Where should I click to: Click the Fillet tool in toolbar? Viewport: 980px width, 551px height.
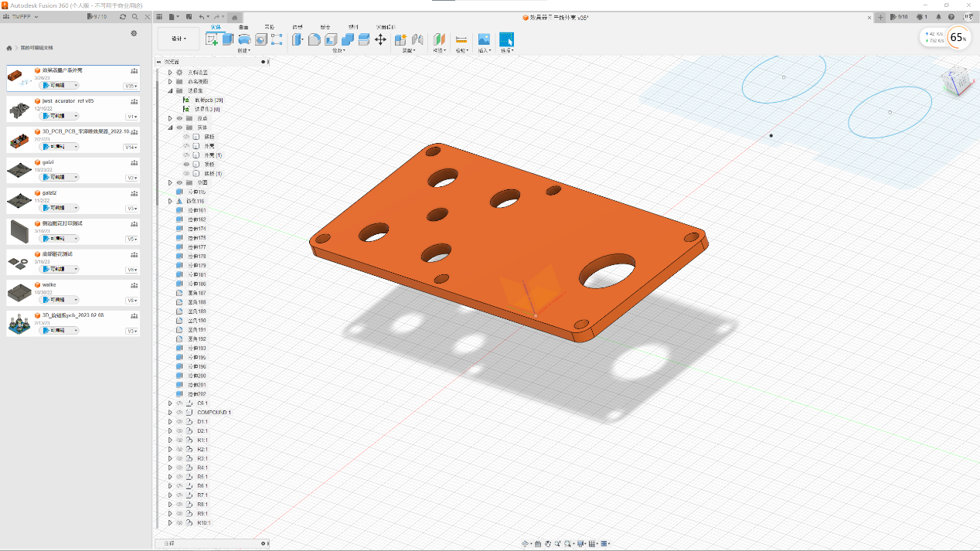click(314, 39)
